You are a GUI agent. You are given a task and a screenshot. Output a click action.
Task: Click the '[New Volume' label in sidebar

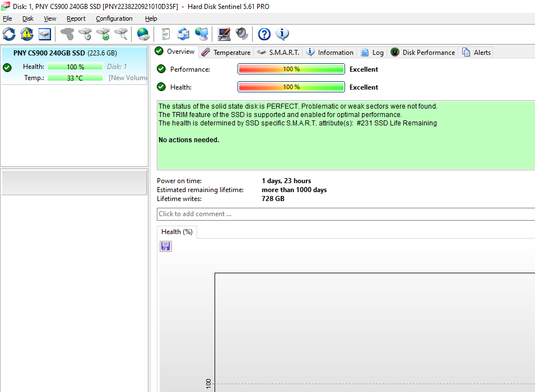[128, 78]
